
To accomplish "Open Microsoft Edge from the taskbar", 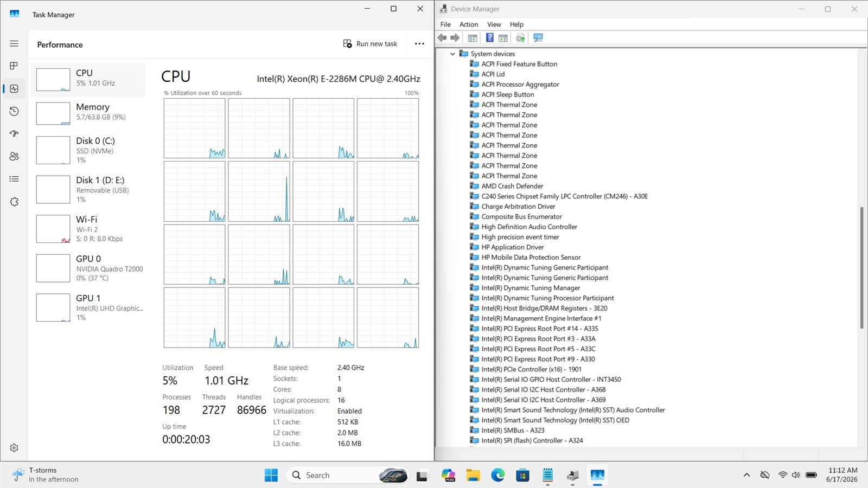I will tap(498, 476).
